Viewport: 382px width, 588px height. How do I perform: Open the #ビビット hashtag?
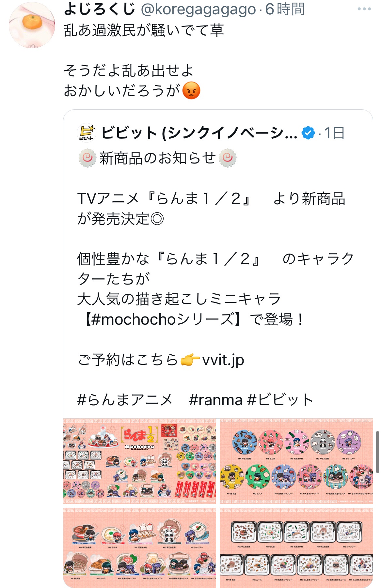(280, 400)
